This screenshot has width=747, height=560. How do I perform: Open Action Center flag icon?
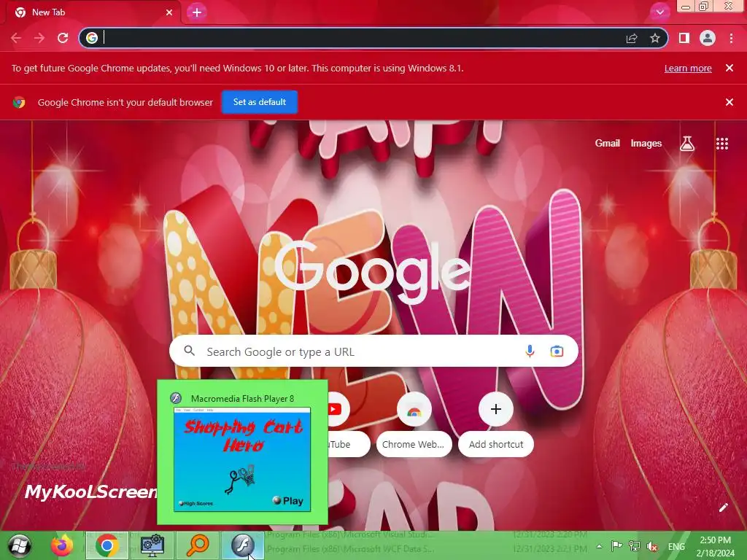tap(616, 546)
